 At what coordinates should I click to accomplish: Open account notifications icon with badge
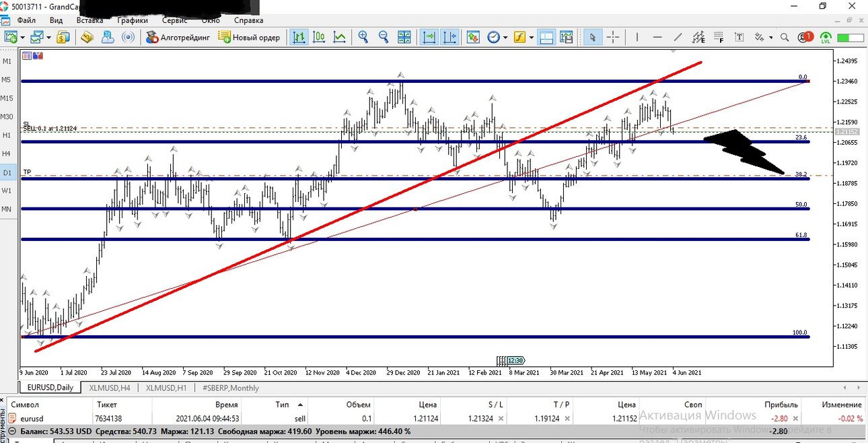(x=805, y=37)
